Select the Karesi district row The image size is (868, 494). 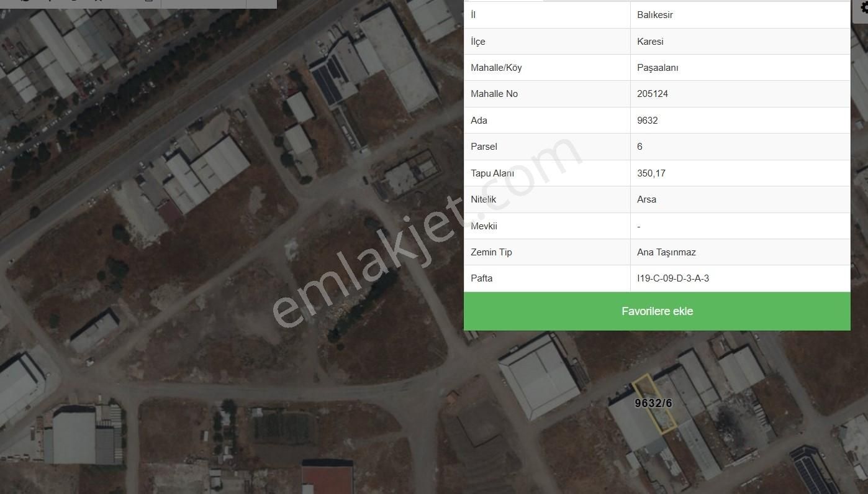651,41
